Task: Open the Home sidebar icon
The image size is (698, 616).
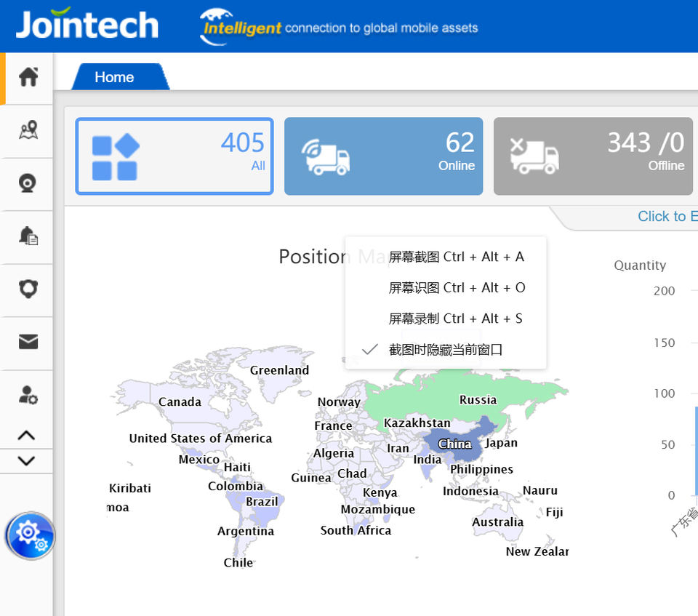Action: [28, 76]
